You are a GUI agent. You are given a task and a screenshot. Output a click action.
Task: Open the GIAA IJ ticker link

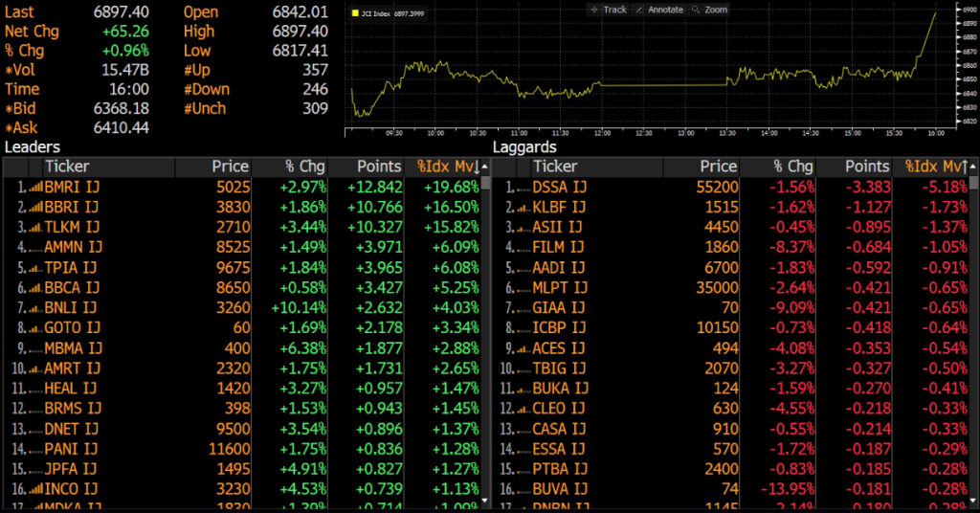[559, 307]
